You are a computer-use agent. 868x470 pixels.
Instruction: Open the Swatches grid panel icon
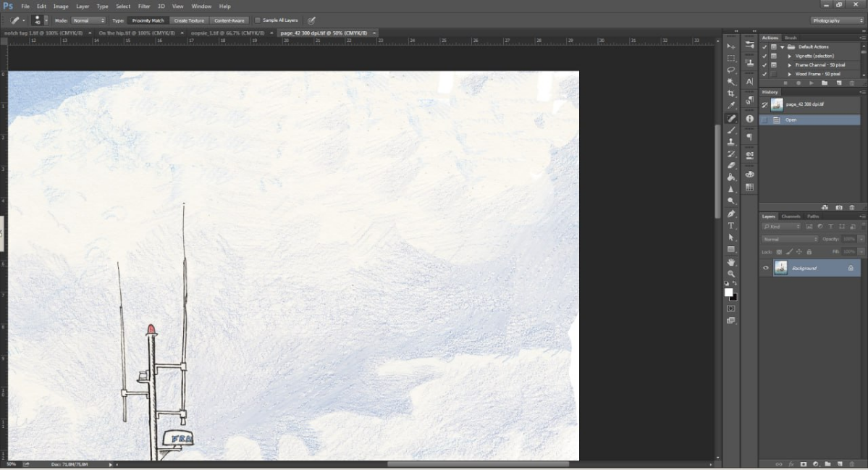[x=749, y=188]
